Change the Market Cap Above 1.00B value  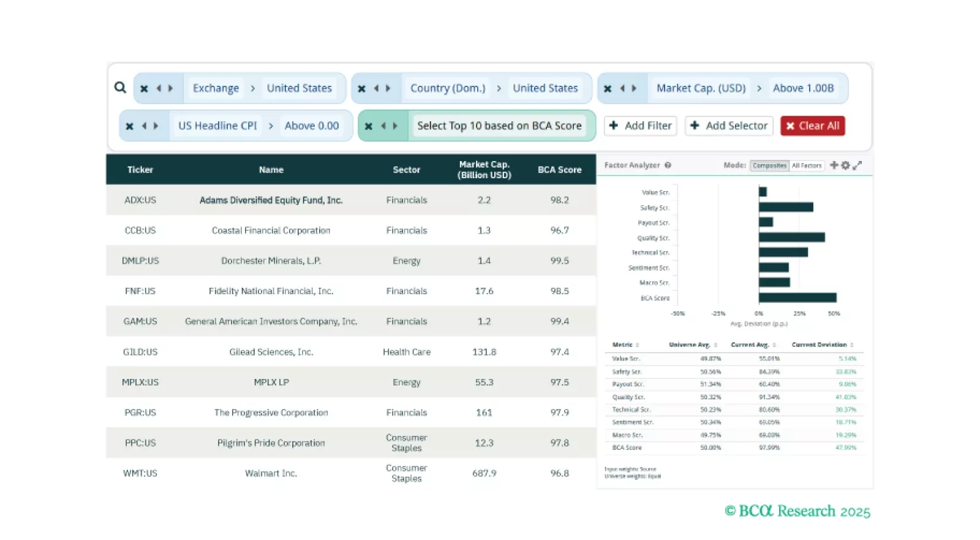[803, 88]
